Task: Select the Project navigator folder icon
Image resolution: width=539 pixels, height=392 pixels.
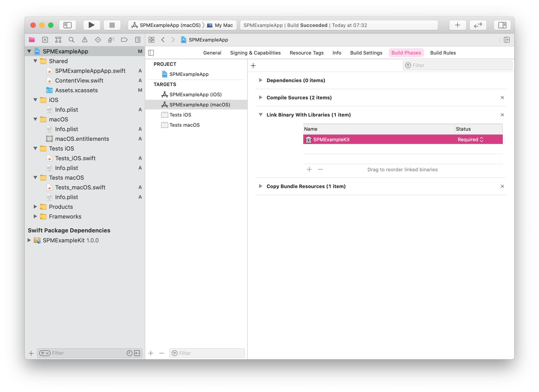Action: pos(32,40)
